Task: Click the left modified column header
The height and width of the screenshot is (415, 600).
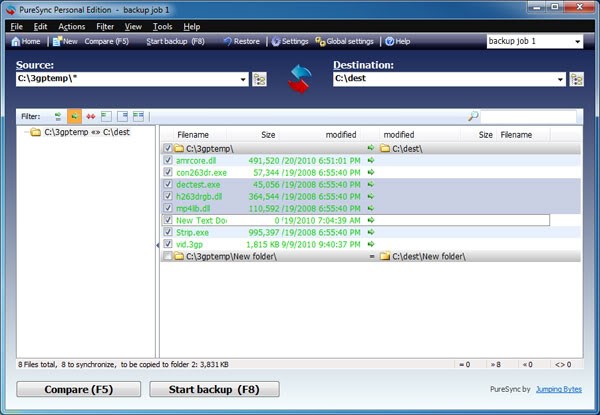Action: (341, 135)
